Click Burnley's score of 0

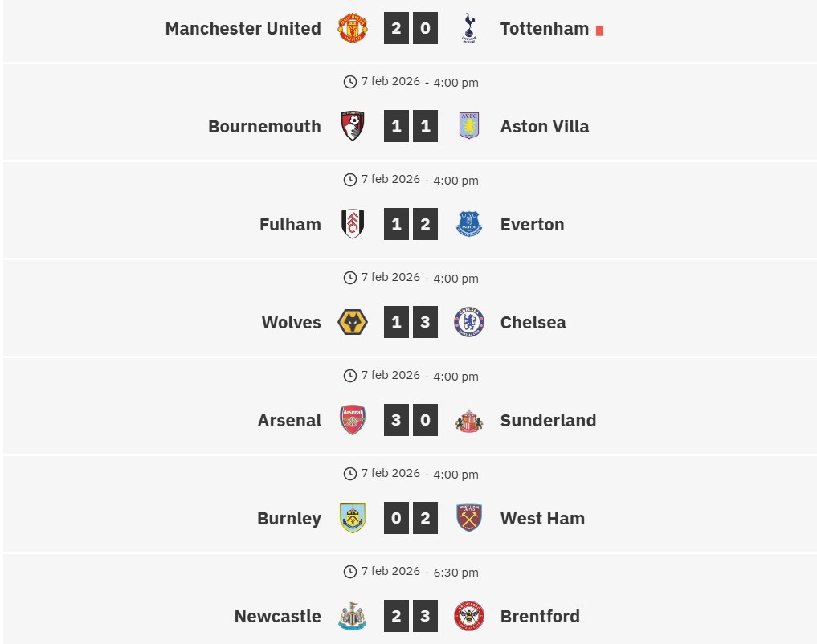click(396, 518)
